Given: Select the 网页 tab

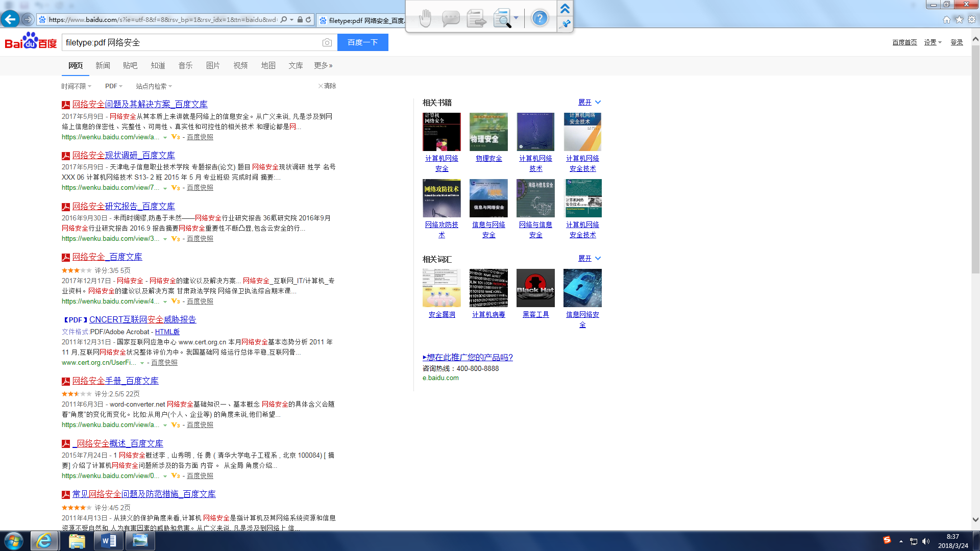Looking at the screenshot, I should pyautogui.click(x=76, y=65).
